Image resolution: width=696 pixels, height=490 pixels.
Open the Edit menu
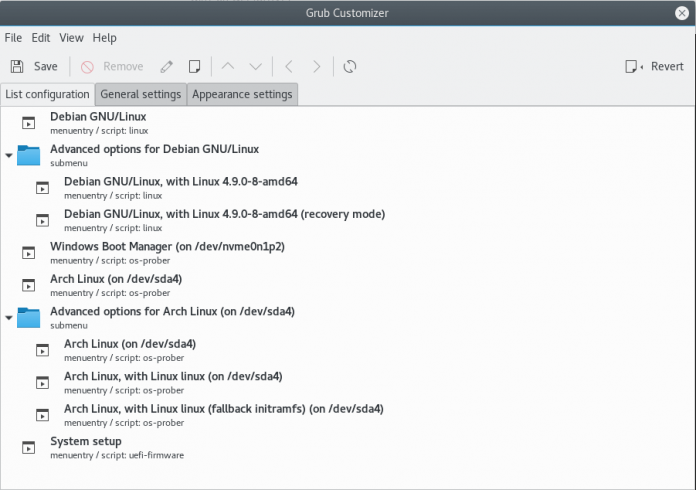coord(41,38)
